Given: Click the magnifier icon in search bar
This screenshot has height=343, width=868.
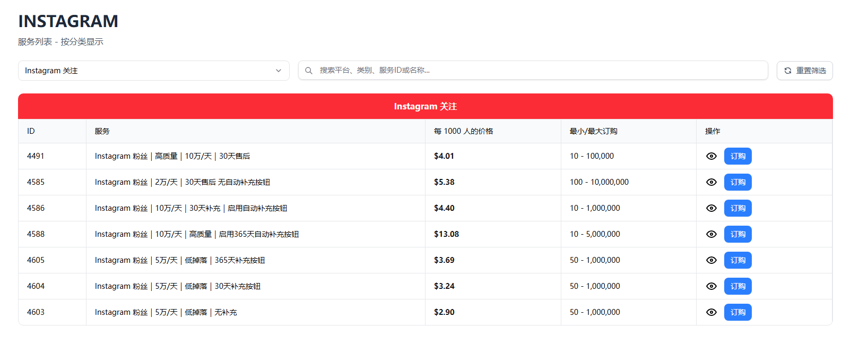Looking at the screenshot, I should (309, 71).
